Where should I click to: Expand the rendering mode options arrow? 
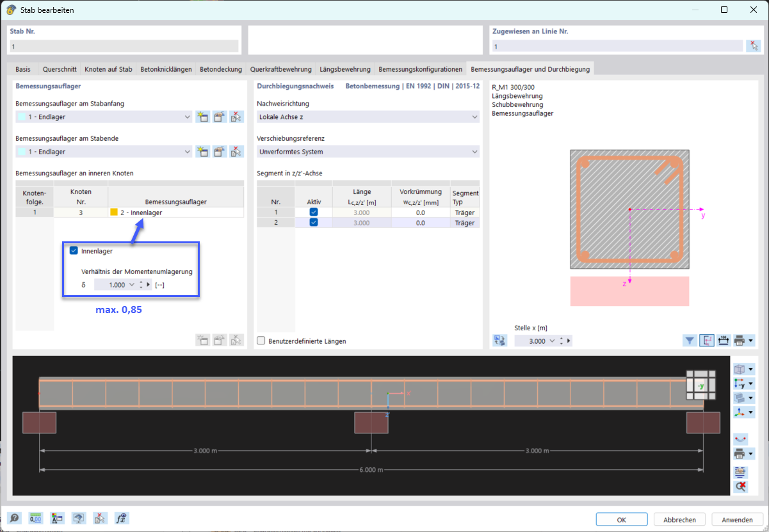(x=751, y=398)
